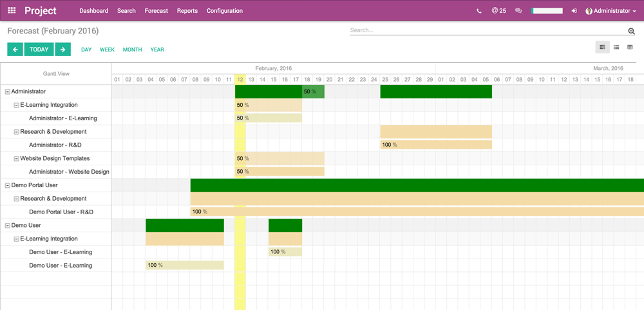Click the phone call icon
Screen dimensions: 644x310
coord(478,11)
